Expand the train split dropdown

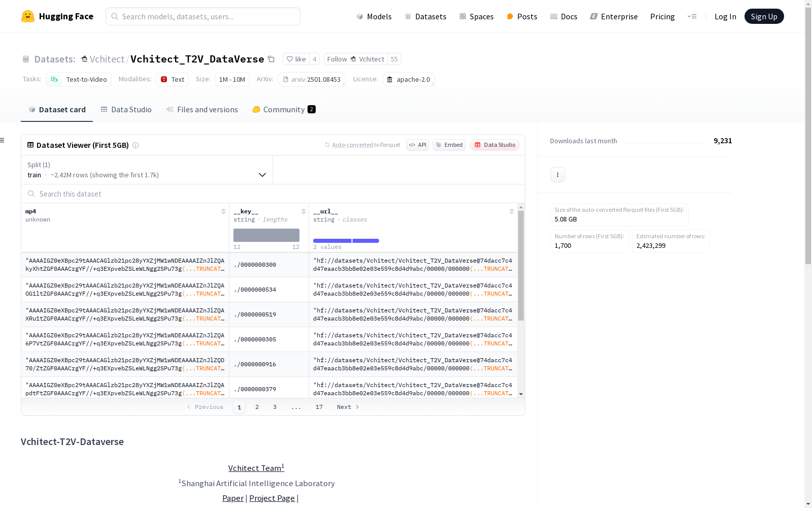pos(147,170)
